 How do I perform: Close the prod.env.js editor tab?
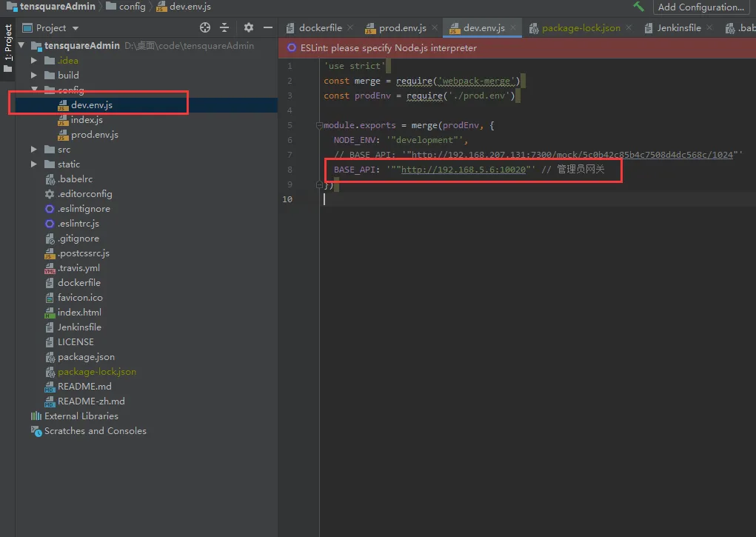point(434,29)
